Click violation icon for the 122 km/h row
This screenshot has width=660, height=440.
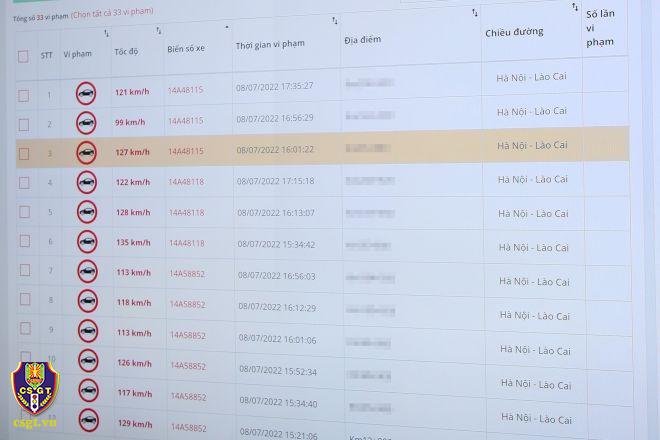(86, 183)
